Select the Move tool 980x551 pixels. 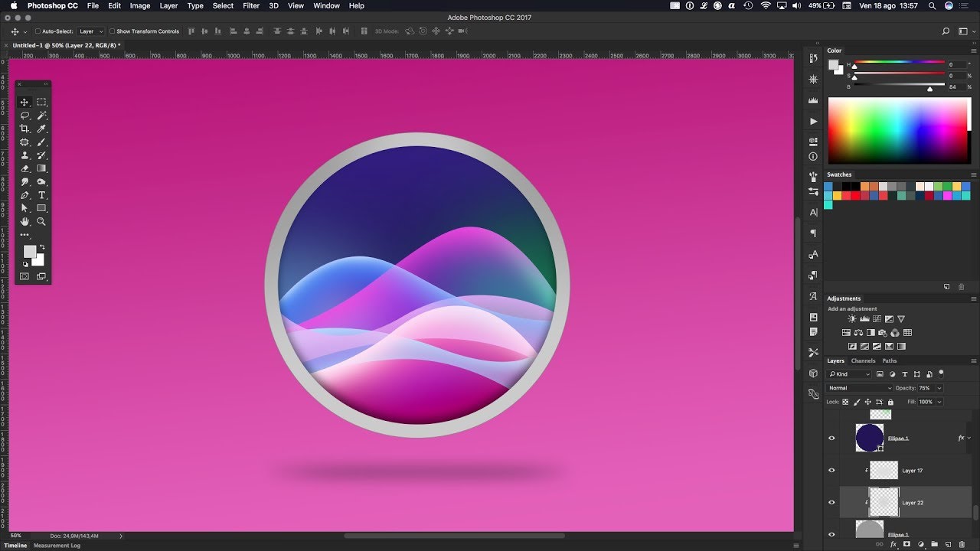point(24,101)
